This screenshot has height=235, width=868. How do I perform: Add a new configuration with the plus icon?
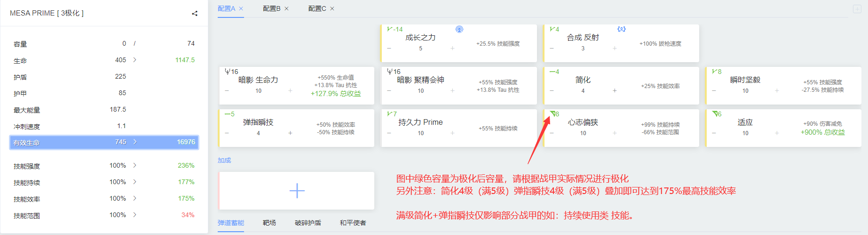[857, 9]
